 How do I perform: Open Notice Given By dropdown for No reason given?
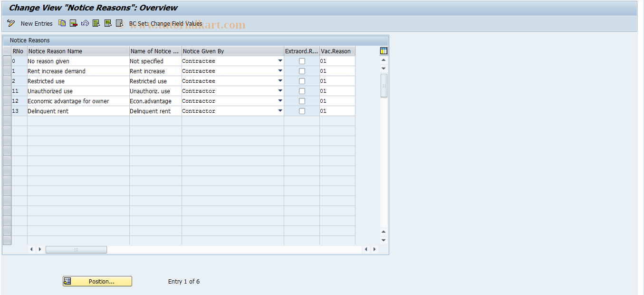280,61
